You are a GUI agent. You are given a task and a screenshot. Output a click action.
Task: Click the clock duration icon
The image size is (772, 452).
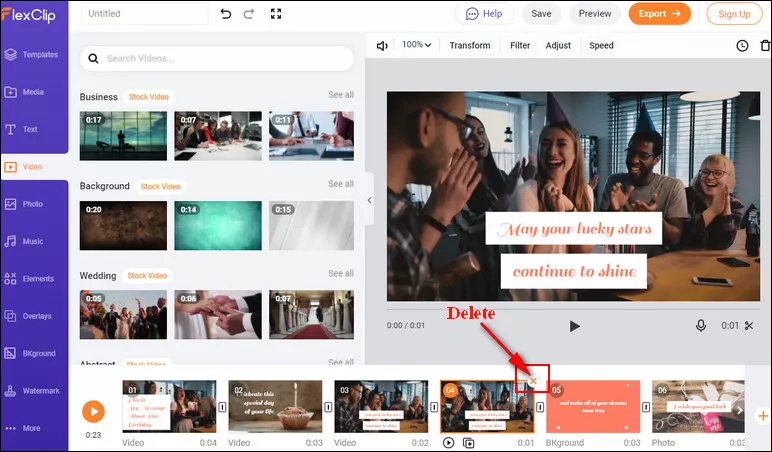pos(742,46)
